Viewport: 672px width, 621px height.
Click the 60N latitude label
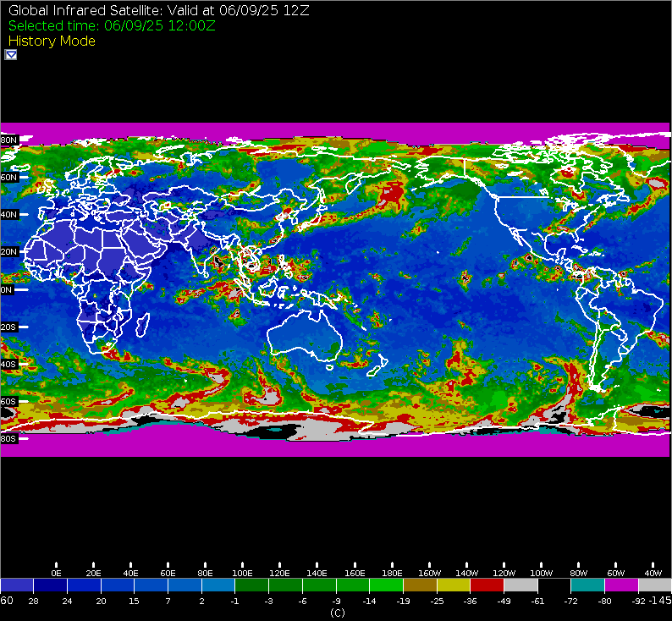(x=8, y=178)
